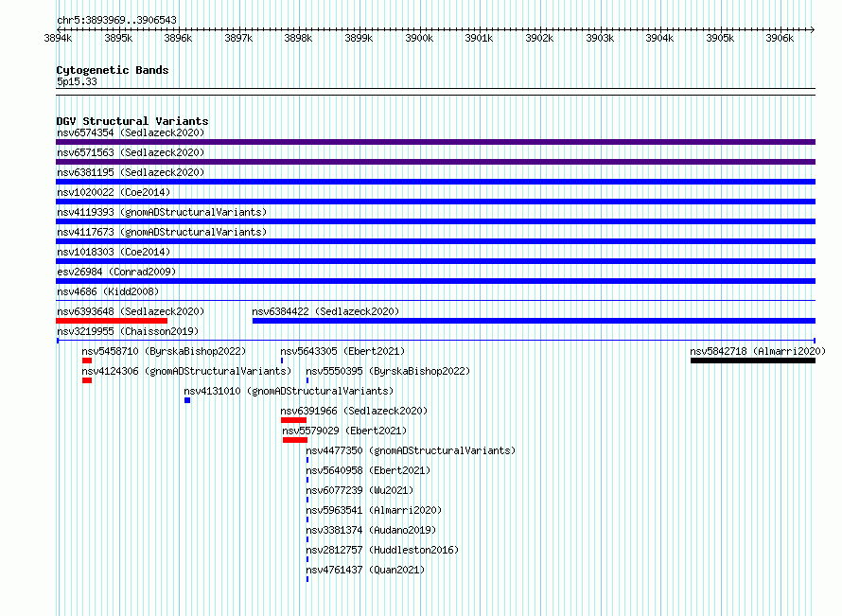Open nsv4477350 (gnomADStructuralVariants) label

[411, 450]
